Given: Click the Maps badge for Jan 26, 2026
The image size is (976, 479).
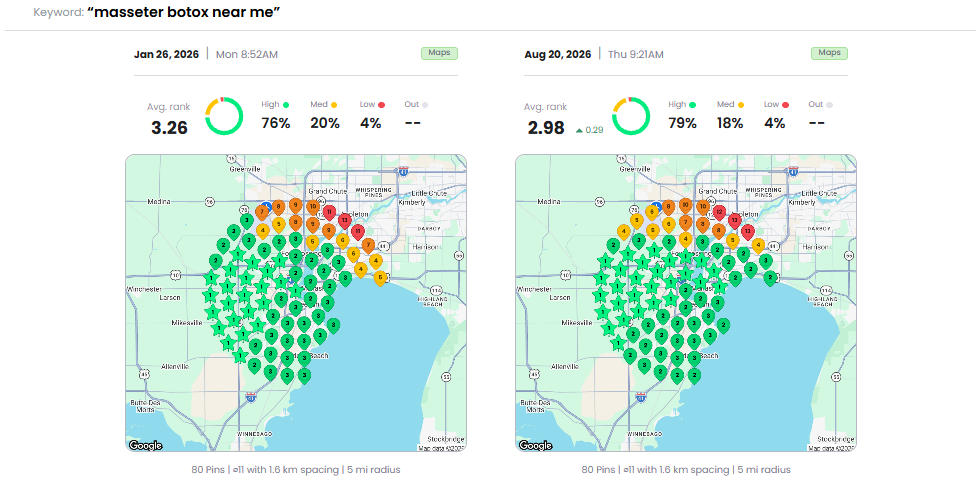Looking at the screenshot, I should [x=439, y=53].
